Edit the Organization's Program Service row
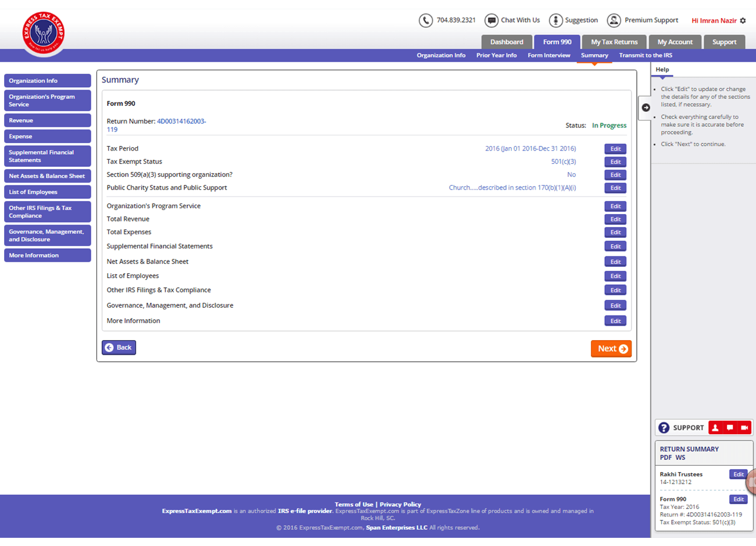This screenshot has height=546, width=756. (615, 206)
